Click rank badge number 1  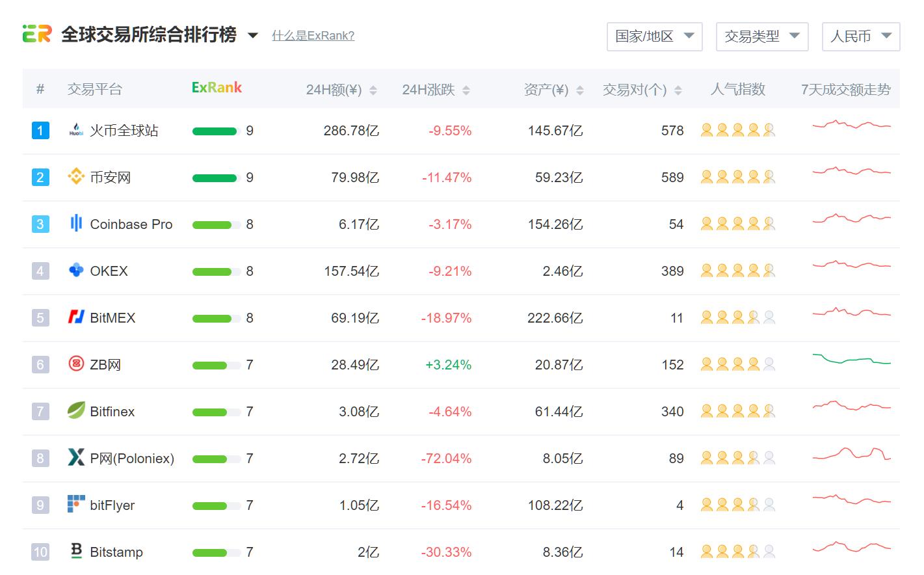pyautogui.click(x=40, y=131)
